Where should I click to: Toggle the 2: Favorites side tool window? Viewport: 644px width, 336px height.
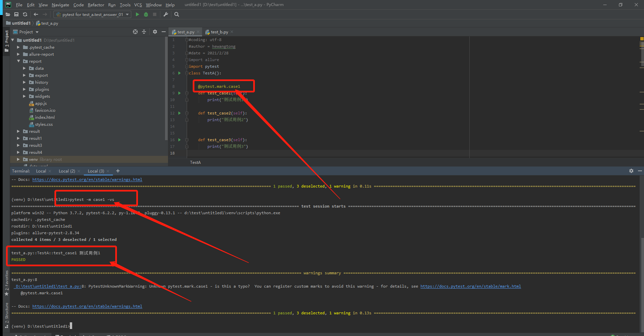click(6, 283)
